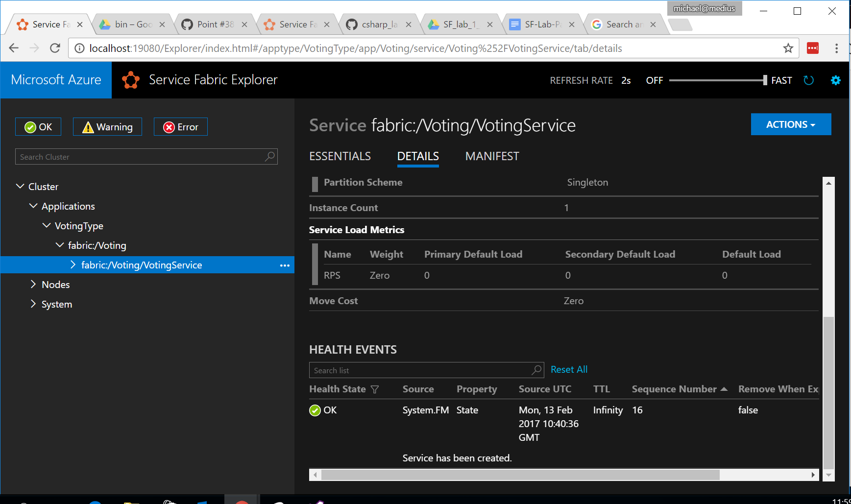Click Reset All link
This screenshot has height=504, width=851.
tap(569, 369)
